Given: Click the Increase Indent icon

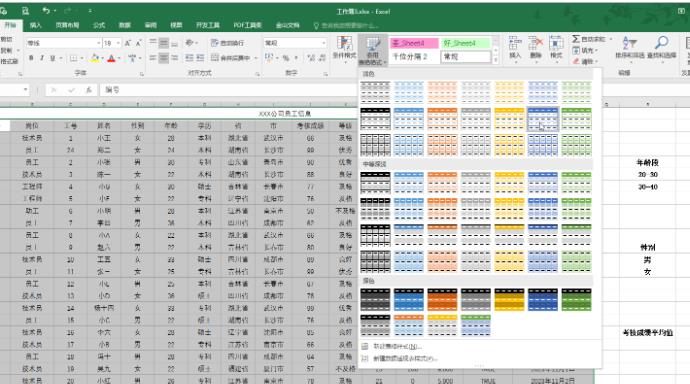Looking at the screenshot, I should 200,58.
